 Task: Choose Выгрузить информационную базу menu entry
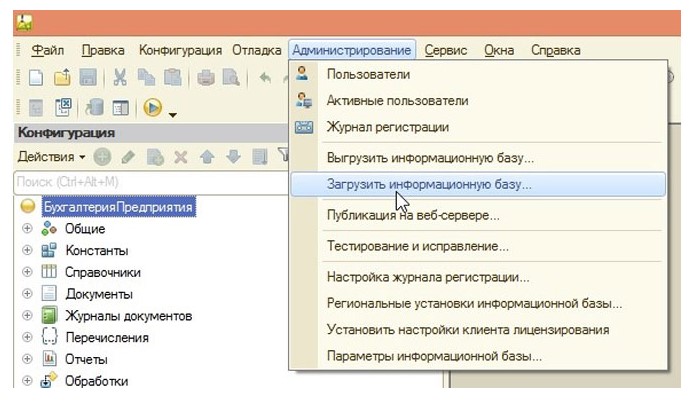478,158
